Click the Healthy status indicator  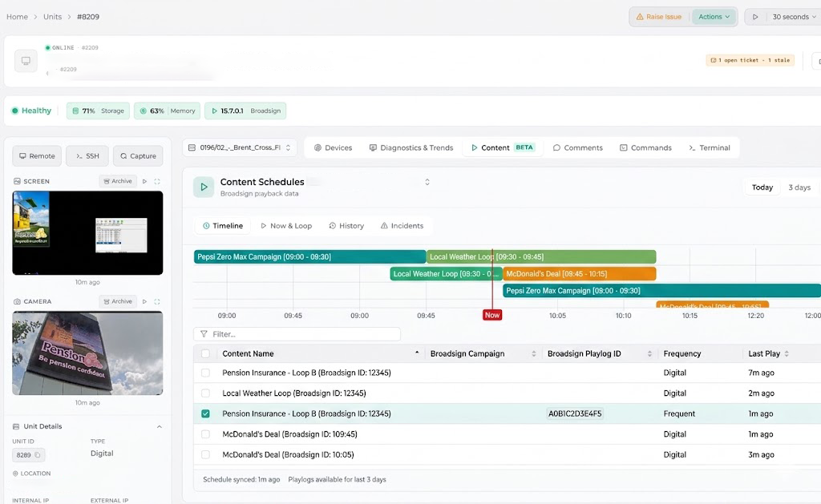(x=31, y=111)
